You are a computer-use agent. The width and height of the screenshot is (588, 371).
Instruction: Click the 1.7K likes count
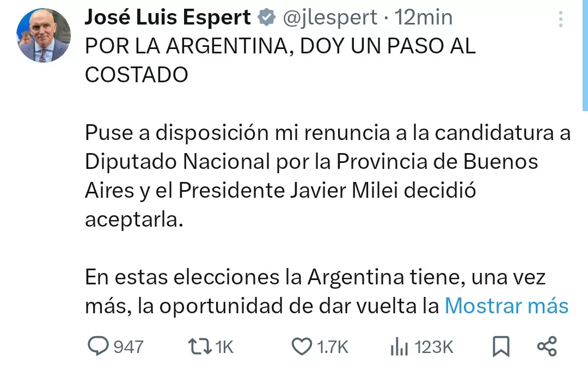332,346
